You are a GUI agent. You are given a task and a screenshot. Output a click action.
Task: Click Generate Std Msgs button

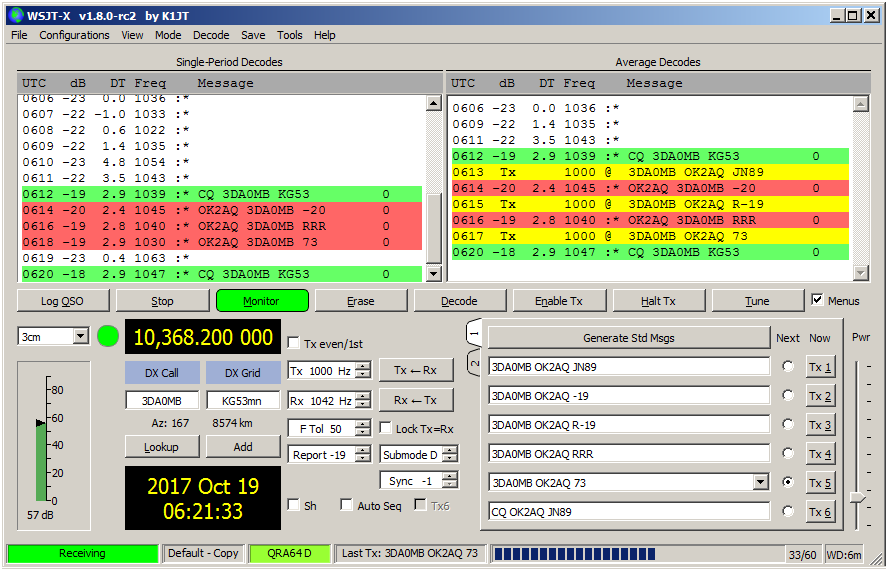pyautogui.click(x=629, y=338)
